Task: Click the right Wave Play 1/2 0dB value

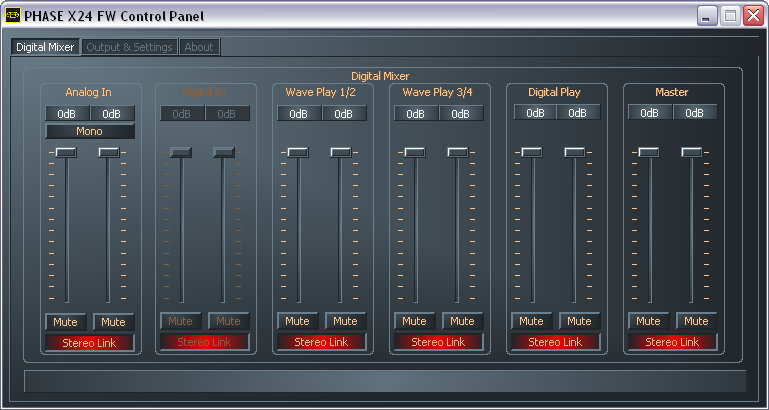Action: tap(344, 113)
